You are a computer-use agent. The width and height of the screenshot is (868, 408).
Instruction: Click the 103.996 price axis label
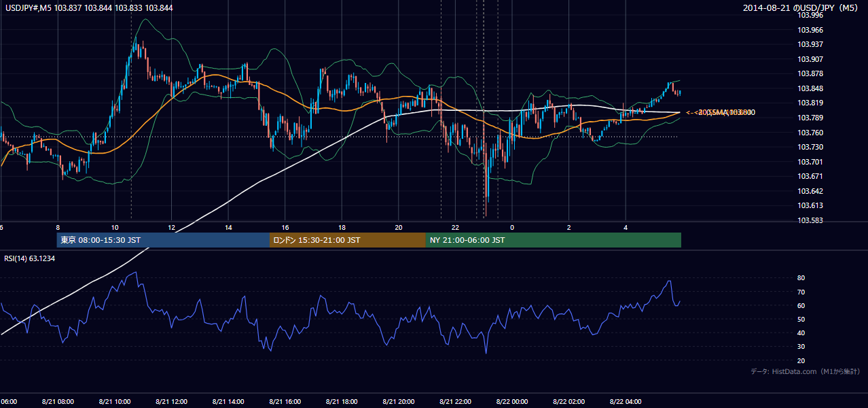[x=811, y=16]
